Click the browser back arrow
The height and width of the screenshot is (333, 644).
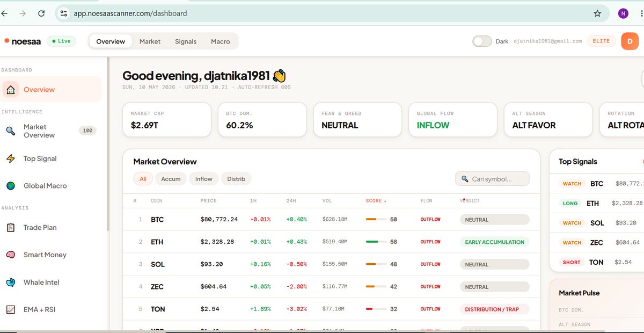pyautogui.click(x=4, y=13)
